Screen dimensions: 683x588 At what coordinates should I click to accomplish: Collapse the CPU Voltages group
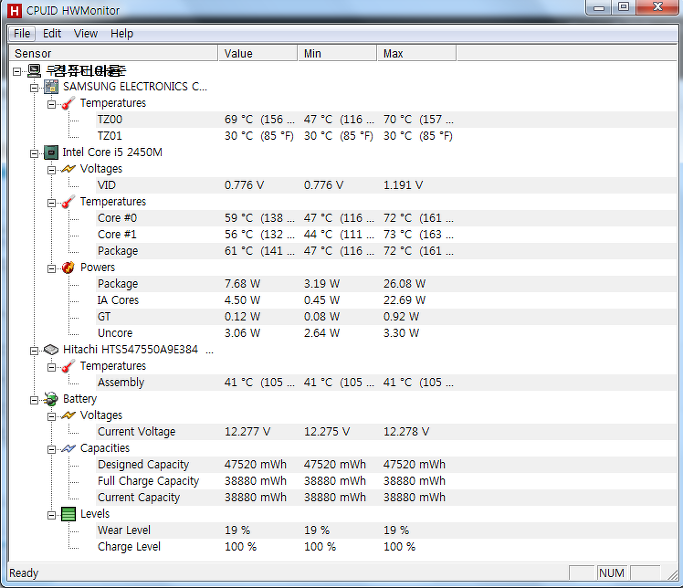pos(51,170)
